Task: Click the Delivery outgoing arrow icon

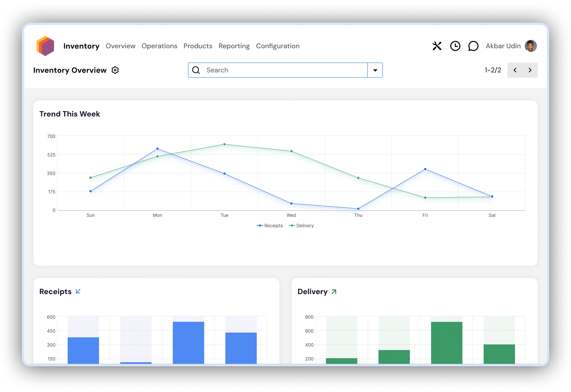Action: point(334,292)
